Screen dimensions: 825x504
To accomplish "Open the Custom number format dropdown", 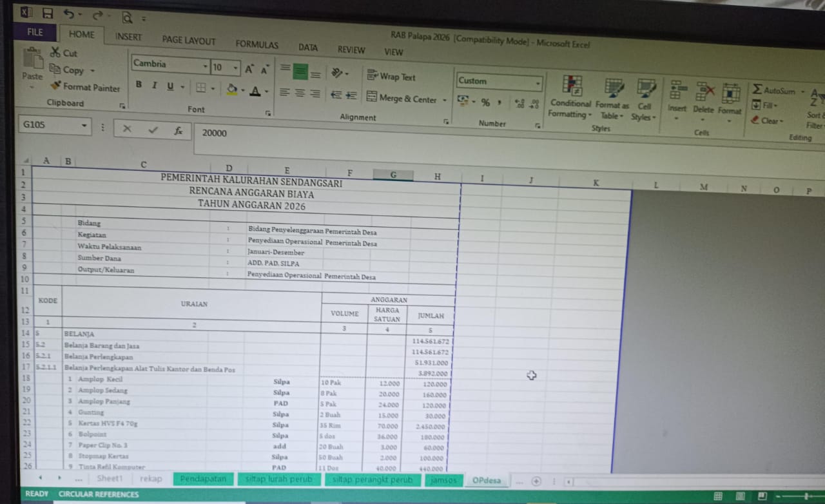I will coord(538,84).
